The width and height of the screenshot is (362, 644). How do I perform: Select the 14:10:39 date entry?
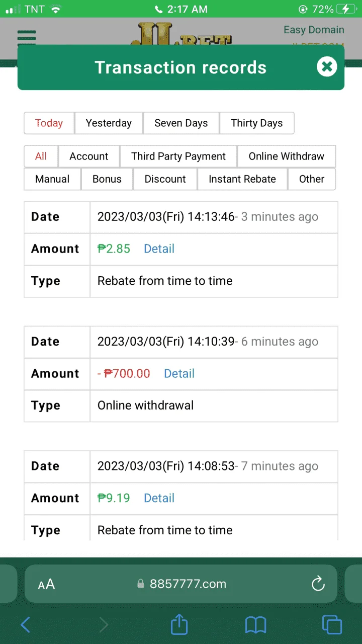point(166,342)
